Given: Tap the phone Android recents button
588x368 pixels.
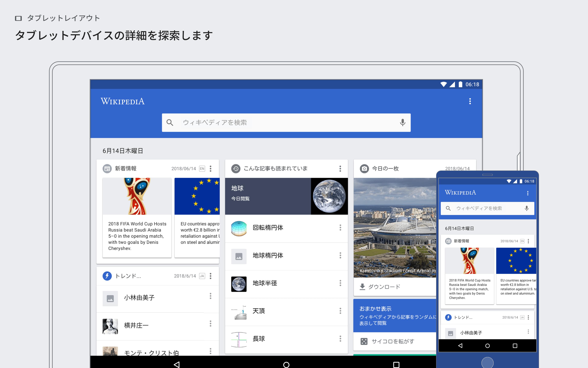Looking at the screenshot, I should point(515,346).
